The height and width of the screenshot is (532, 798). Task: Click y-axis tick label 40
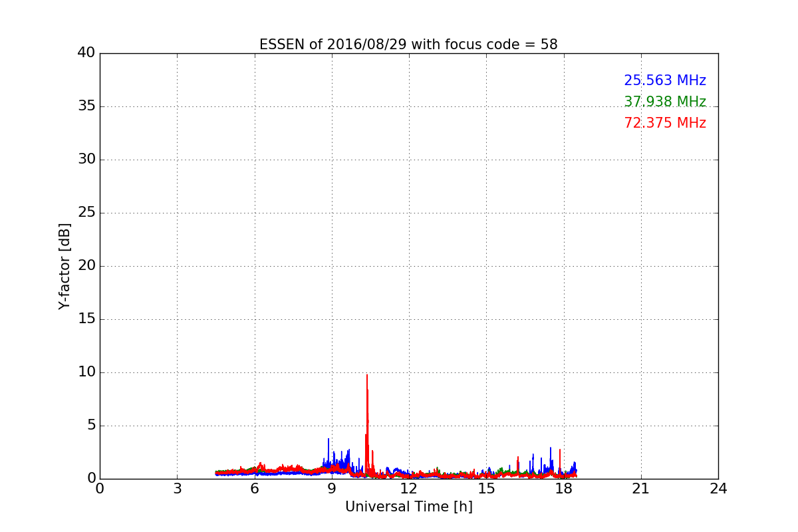tap(86, 53)
